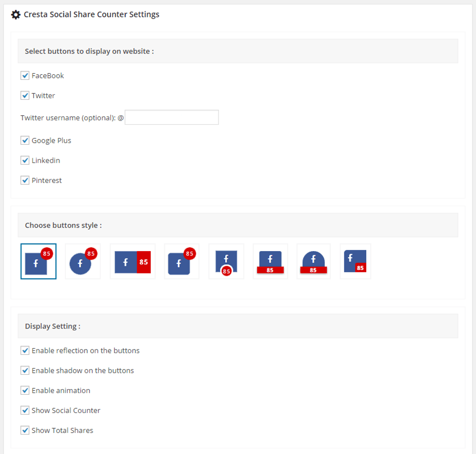Pick the style with count beside the button
This screenshot has height=454, width=476.
[132, 261]
